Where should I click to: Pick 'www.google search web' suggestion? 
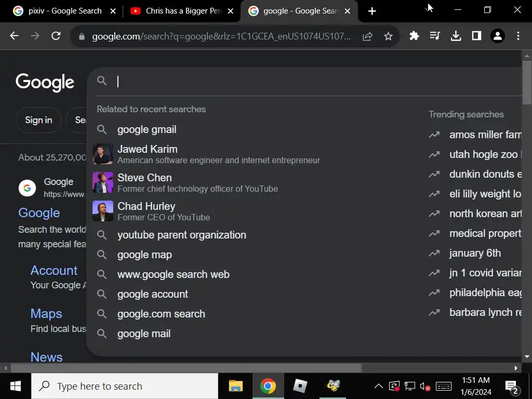tap(174, 274)
